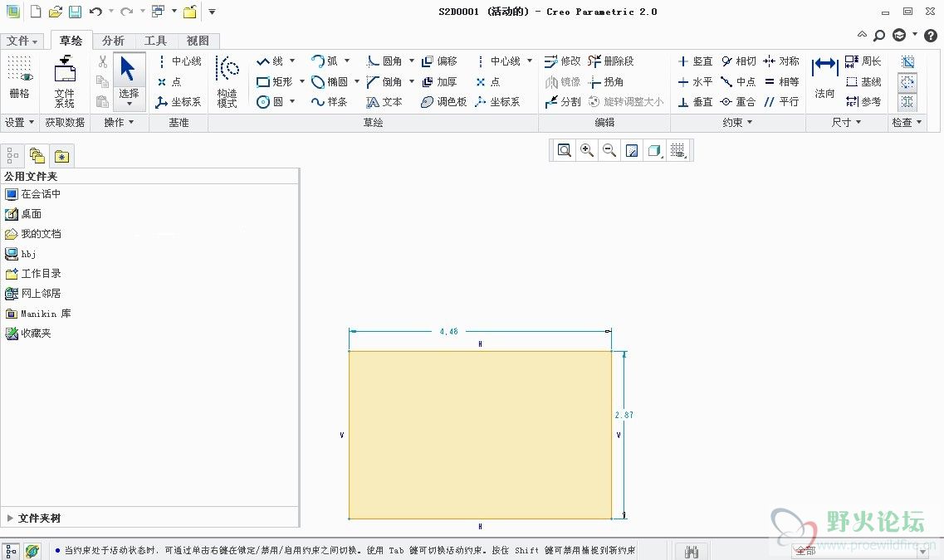Open the Fillet (圆角) dropdown arrow
The image size is (944, 560).
click(x=412, y=61)
